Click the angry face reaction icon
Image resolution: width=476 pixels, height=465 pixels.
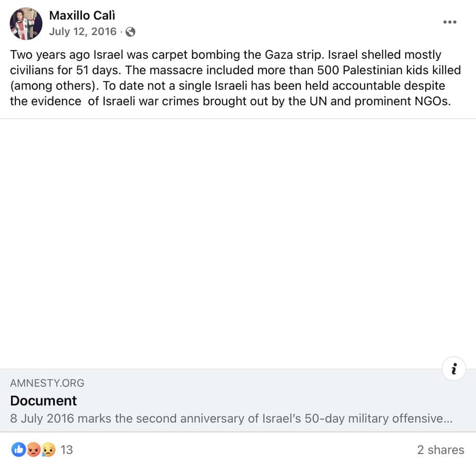pos(33,450)
